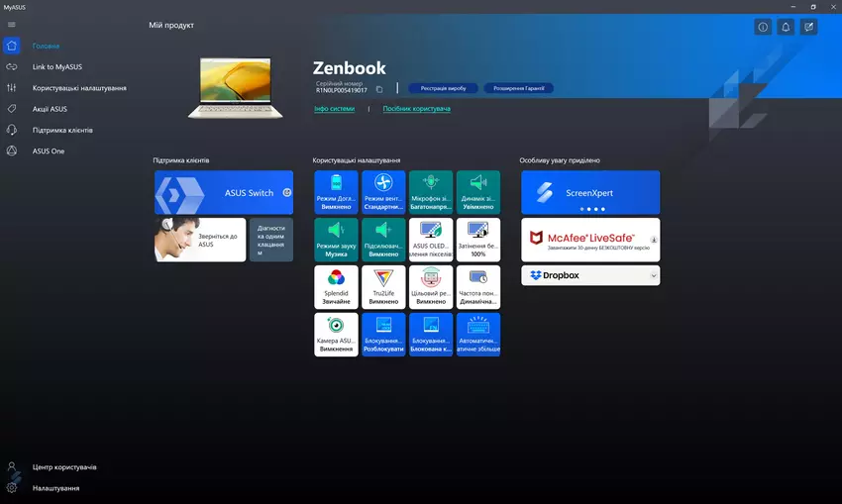Click the McAfee LiveSafe download icon

pyautogui.click(x=653, y=240)
